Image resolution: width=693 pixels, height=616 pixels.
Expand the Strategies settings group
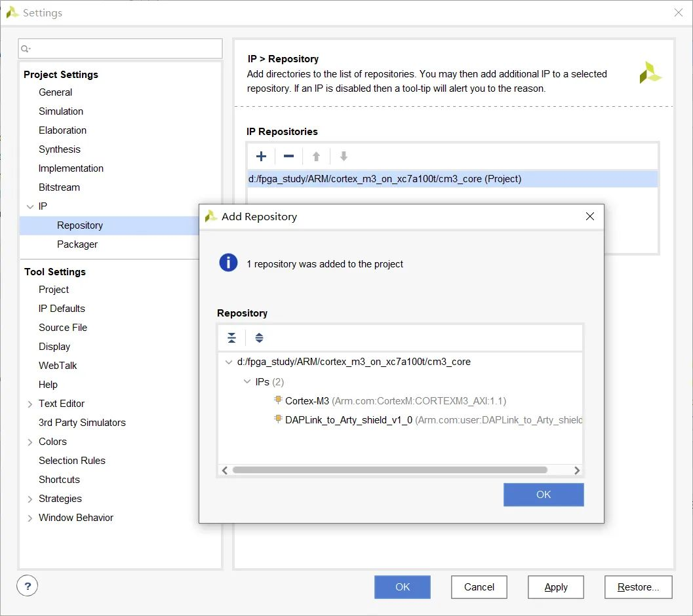[x=30, y=499]
